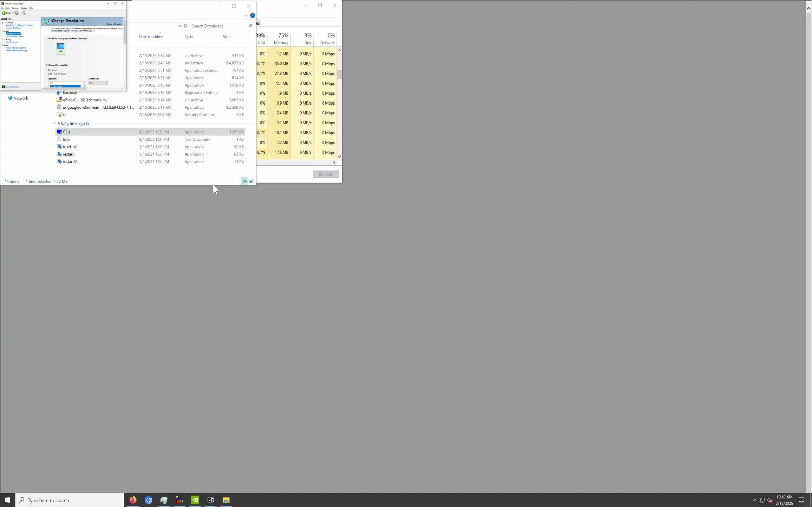This screenshot has height=507, width=812.
Task: Open the Desktop menu in NVIDIA panel
Action: 15,8
